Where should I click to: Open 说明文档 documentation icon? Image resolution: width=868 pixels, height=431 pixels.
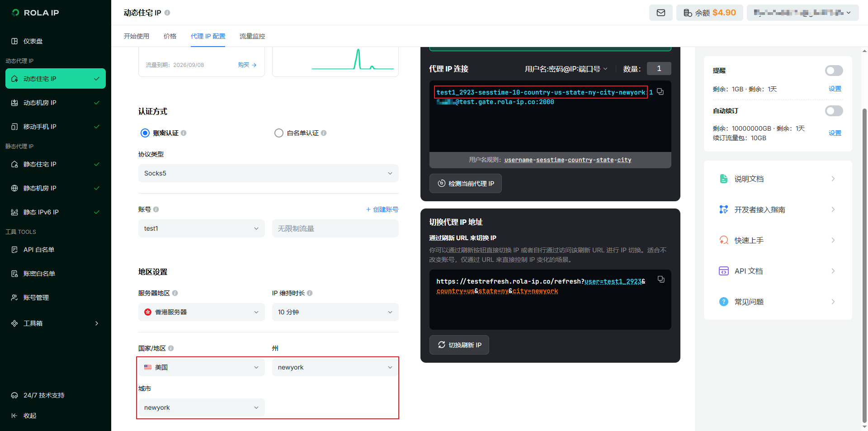[x=723, y=179]
